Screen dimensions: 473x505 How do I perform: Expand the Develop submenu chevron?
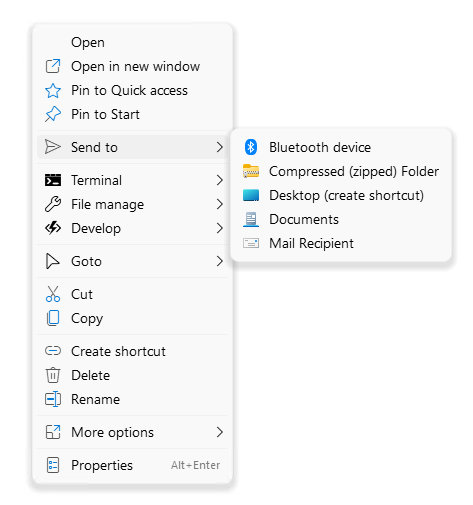coord(219,228)
